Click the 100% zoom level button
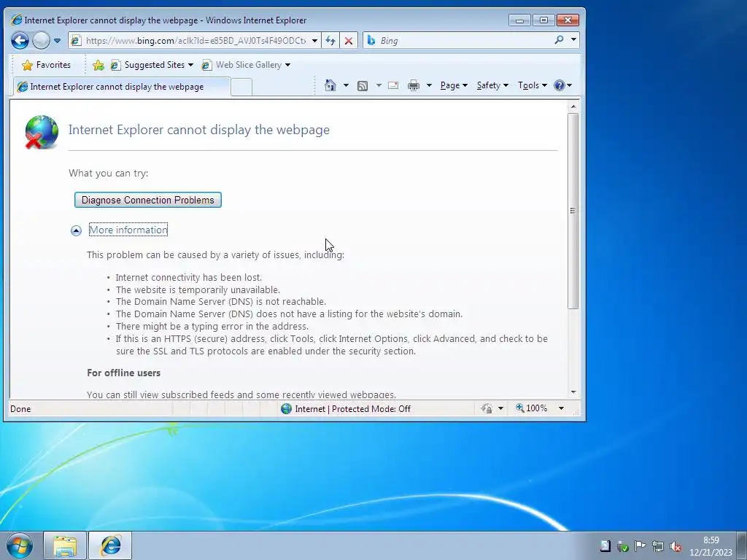Screen dimensions: 747x560 pyautogui.click(x=531, y=408)
